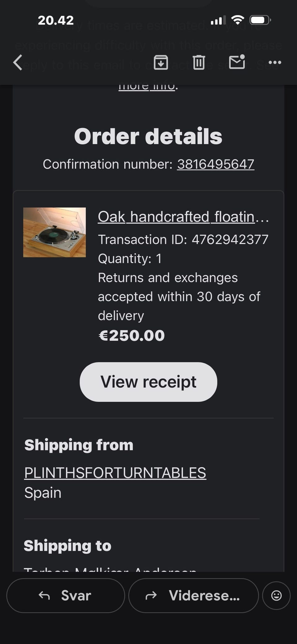297x644 pixels.
Task: Tap the more info link
Action: pos(147,87)
